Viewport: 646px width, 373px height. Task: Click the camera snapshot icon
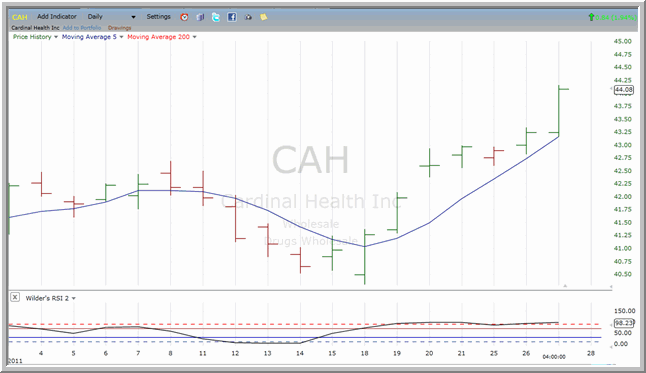pyautogui.click(x=248, y=17)
